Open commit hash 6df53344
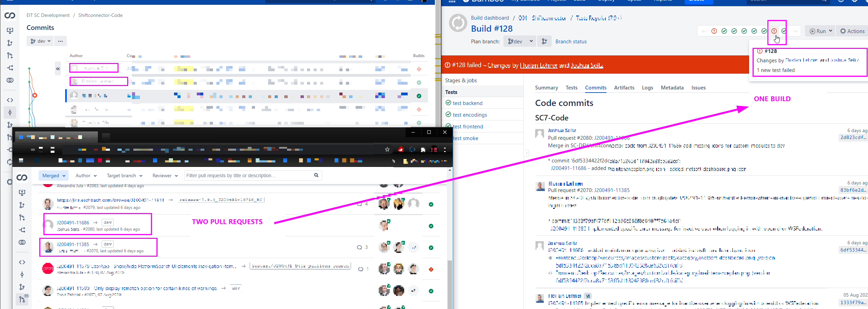The height and width of the screenshot is (309, 868). [853, 250]
